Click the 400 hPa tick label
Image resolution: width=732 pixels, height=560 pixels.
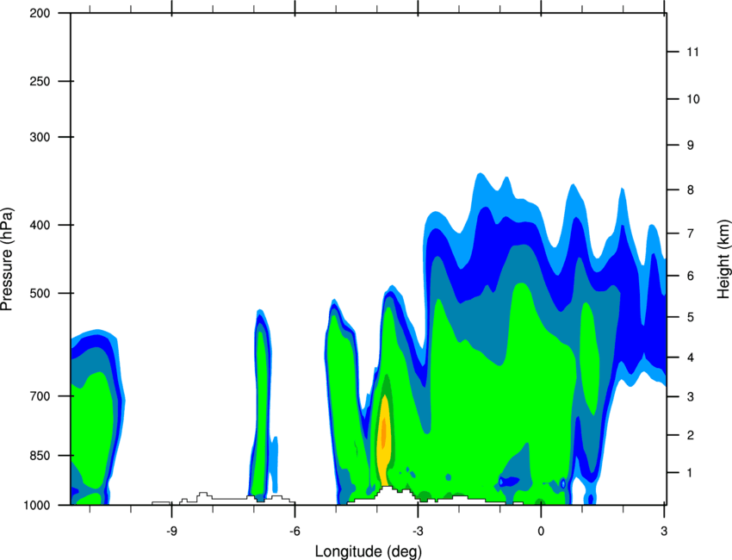click(x=40, y=225)
